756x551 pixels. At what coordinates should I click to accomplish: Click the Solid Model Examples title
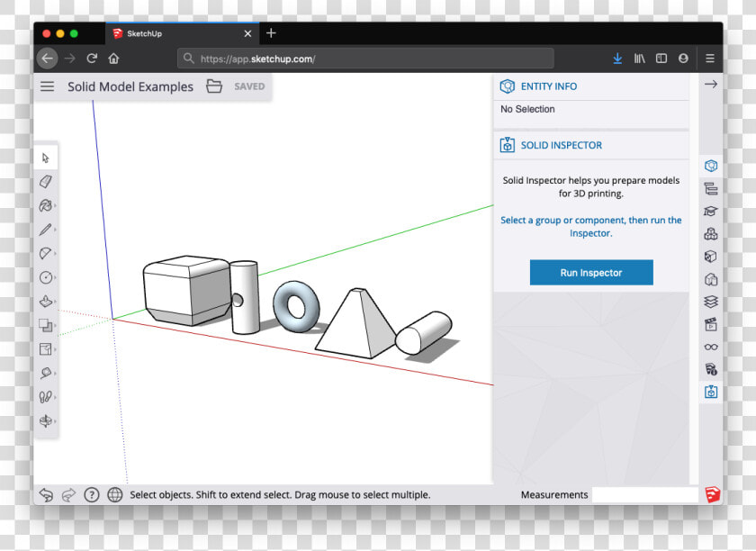tap(130, 86)
